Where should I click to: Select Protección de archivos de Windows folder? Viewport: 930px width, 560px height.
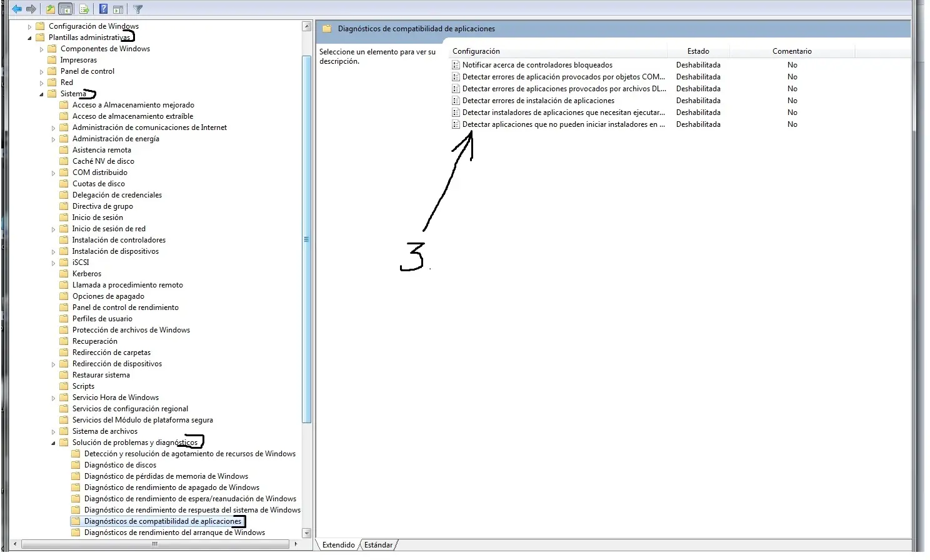pyautogui.click(x=131, y=330)
